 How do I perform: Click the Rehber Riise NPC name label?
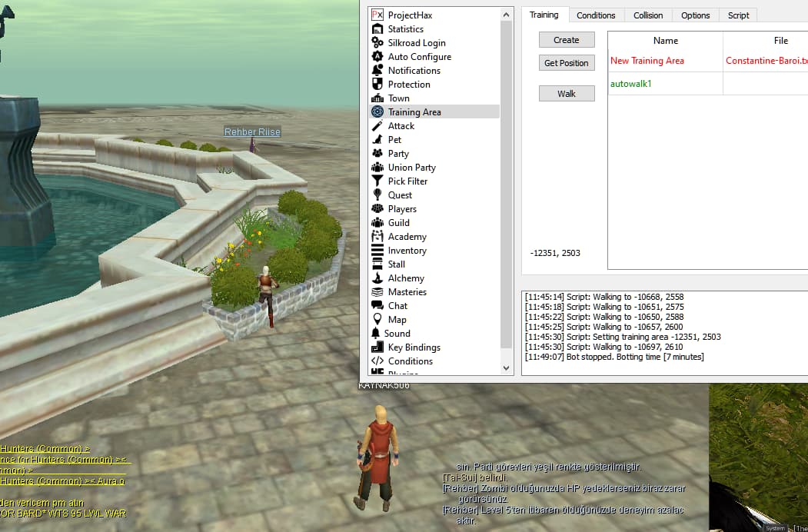tap(252, 132)
